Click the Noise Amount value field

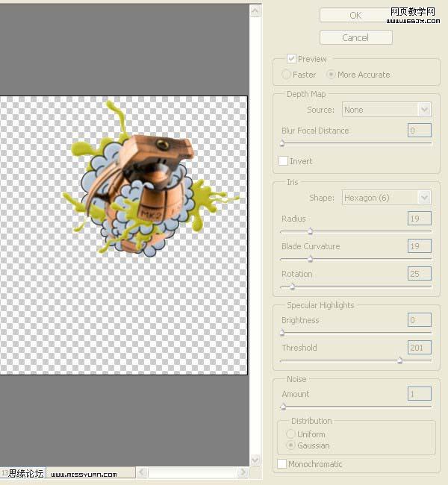(x=419, y=394)
